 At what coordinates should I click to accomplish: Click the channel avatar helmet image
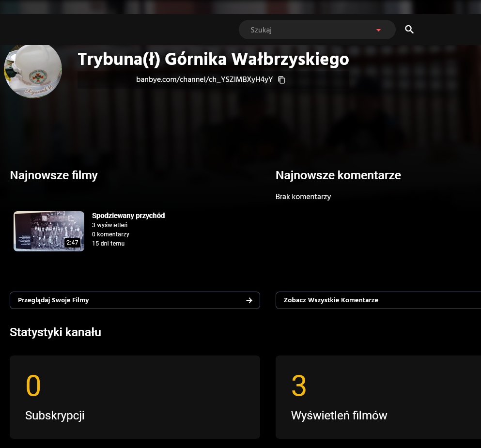pos(33,69)
